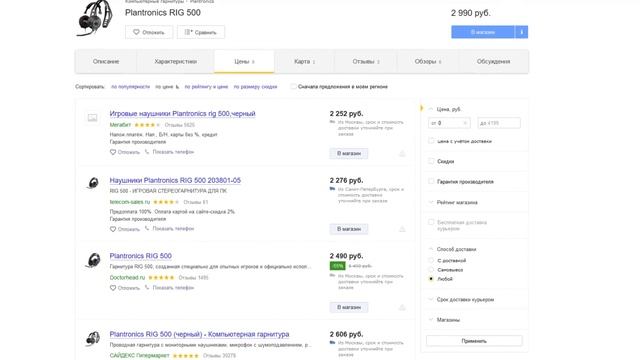Sort offers по цене

point(167,87)
